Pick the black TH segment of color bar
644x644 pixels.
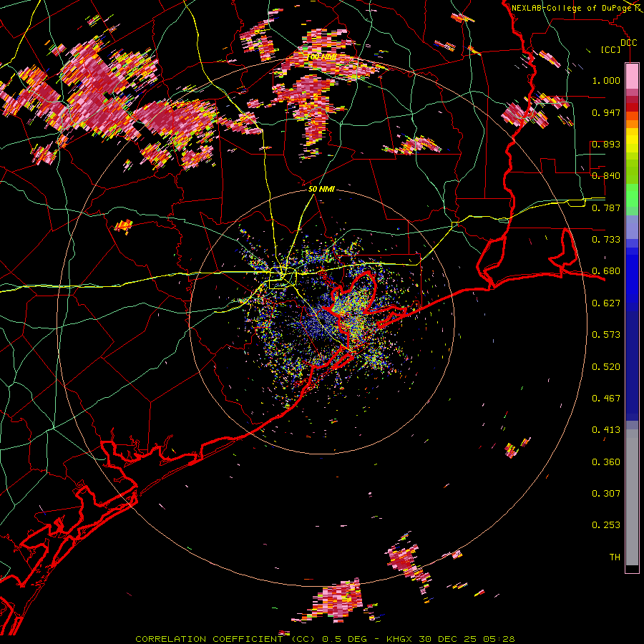tap(632, 569)
